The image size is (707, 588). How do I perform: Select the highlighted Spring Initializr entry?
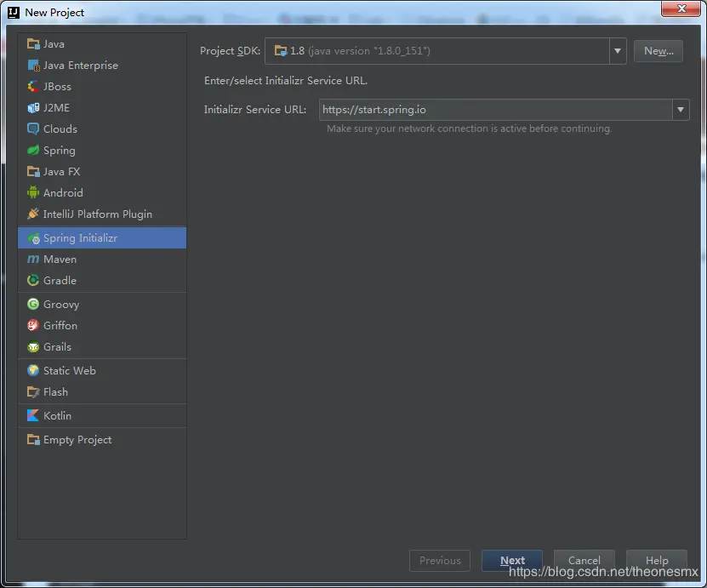click(102, 238)
